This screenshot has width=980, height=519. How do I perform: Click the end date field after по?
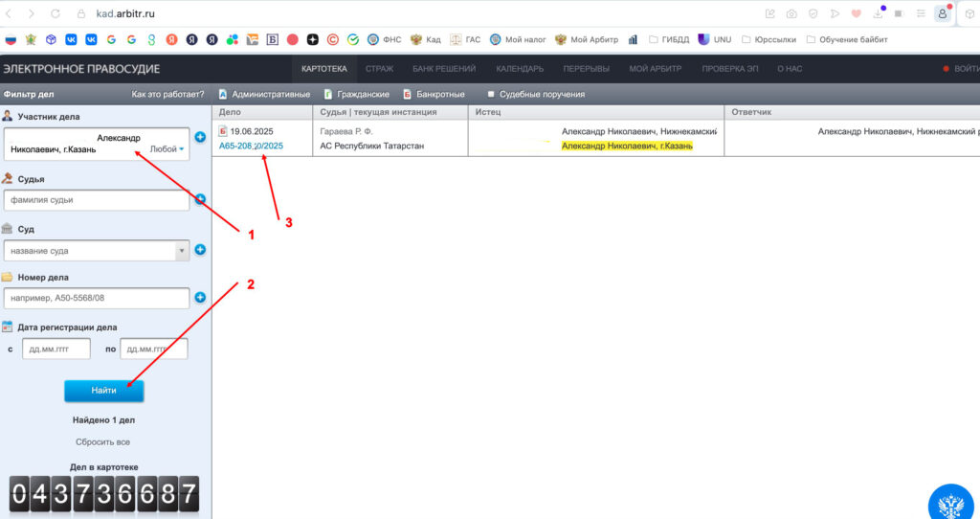pos(154,349)
